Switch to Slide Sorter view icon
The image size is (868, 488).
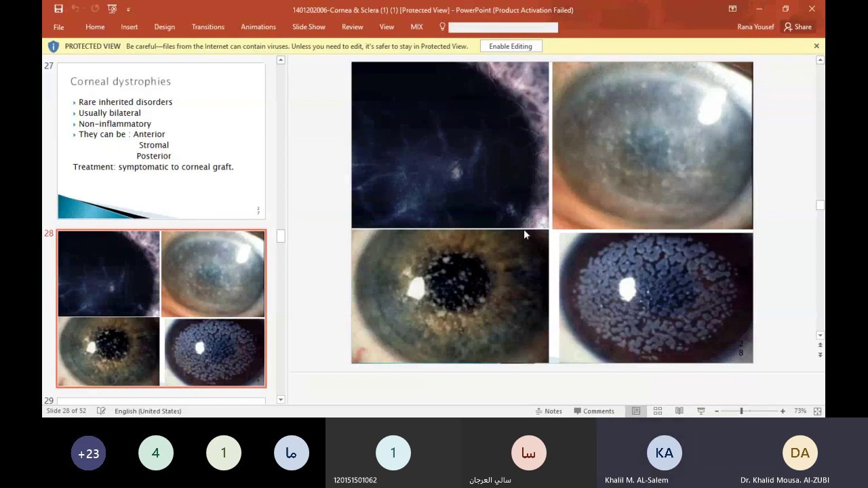click(658, 411)
